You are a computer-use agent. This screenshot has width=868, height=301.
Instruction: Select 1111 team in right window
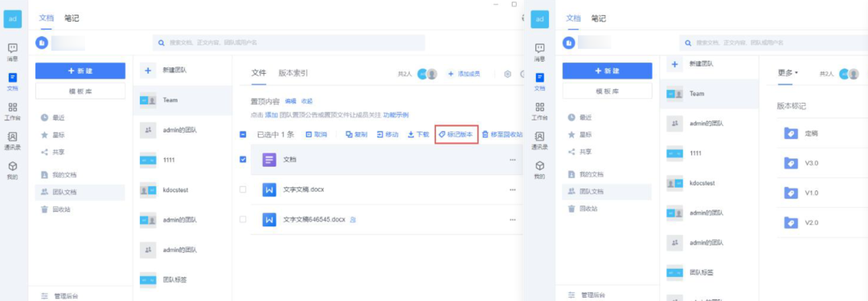pyautogui.click(x=709, y=153)
